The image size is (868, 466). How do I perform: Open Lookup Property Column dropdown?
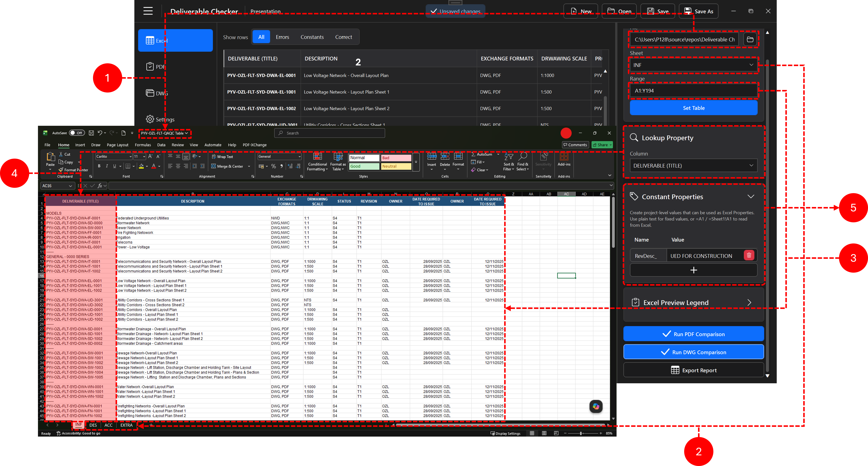pyautogui.click(x=694, y=165)
